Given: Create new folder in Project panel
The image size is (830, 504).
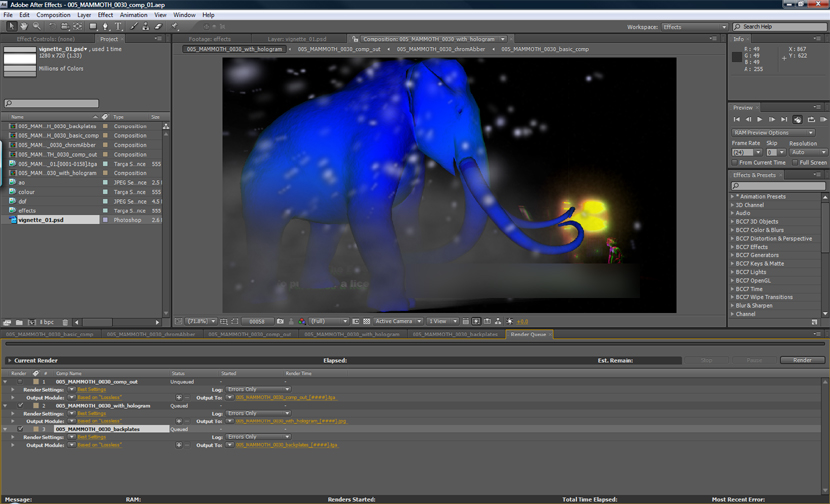Looking at the screenshot, I should 19,322.
